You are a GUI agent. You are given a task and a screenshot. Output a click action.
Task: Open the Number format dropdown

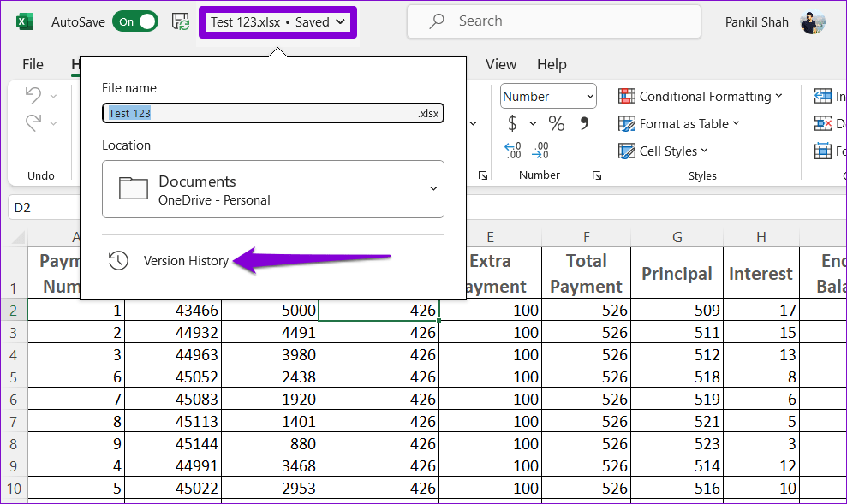click(548, 97)
